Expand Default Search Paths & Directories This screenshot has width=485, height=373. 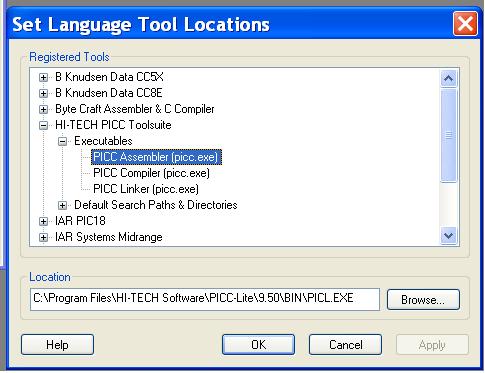pyautogui.click(x=62, y=205)
